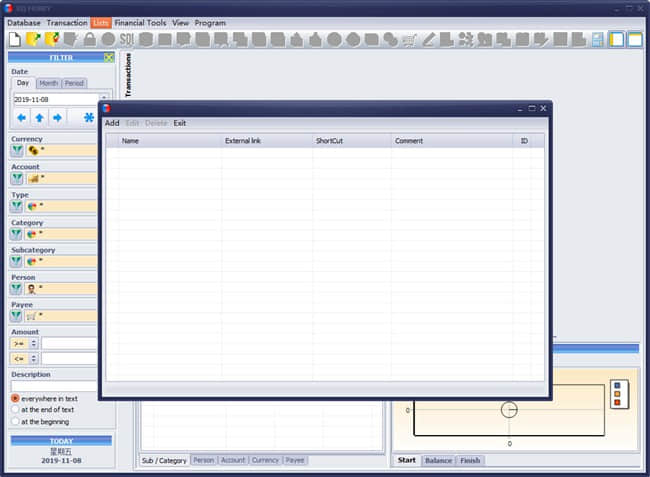Click the >= amount operator stepper
The height and width of the screenshot is (477, 650).
coord(34,344)
